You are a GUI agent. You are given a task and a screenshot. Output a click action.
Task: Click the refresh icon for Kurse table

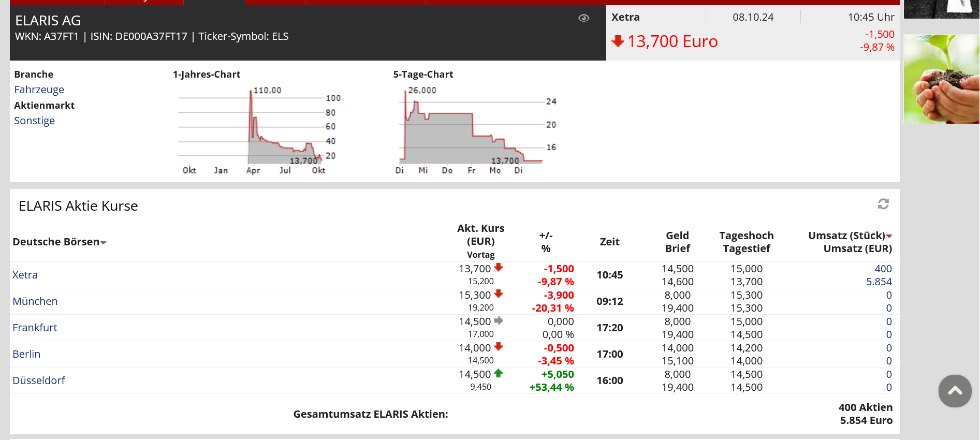[x=883, y=204]
